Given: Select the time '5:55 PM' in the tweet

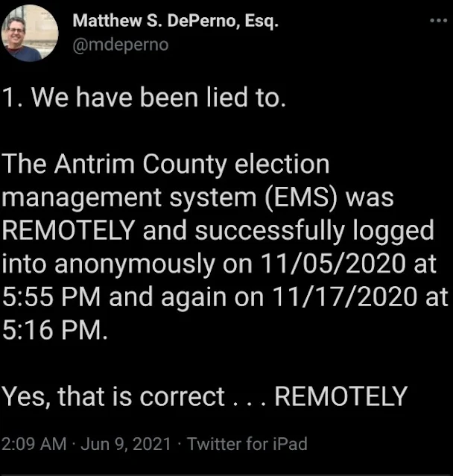Looking at the screenshot, I should point(51,296).
